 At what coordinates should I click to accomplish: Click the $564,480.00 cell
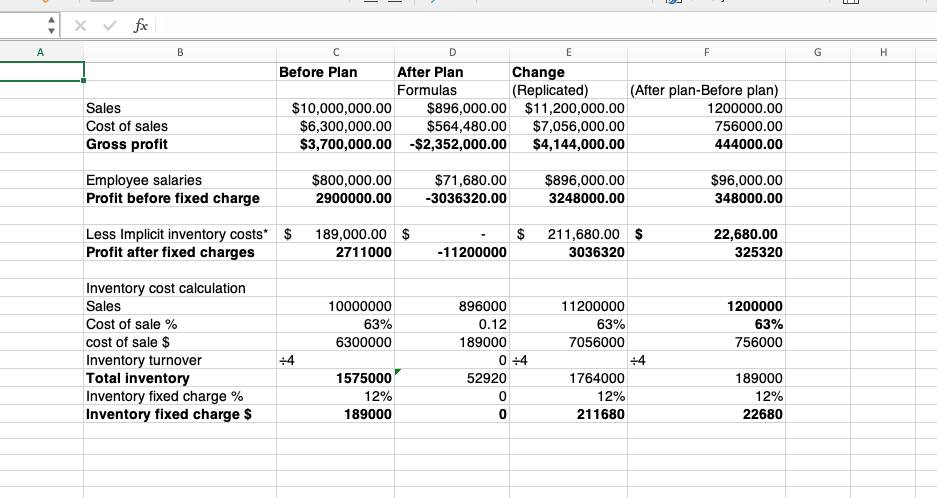[452, 126]
